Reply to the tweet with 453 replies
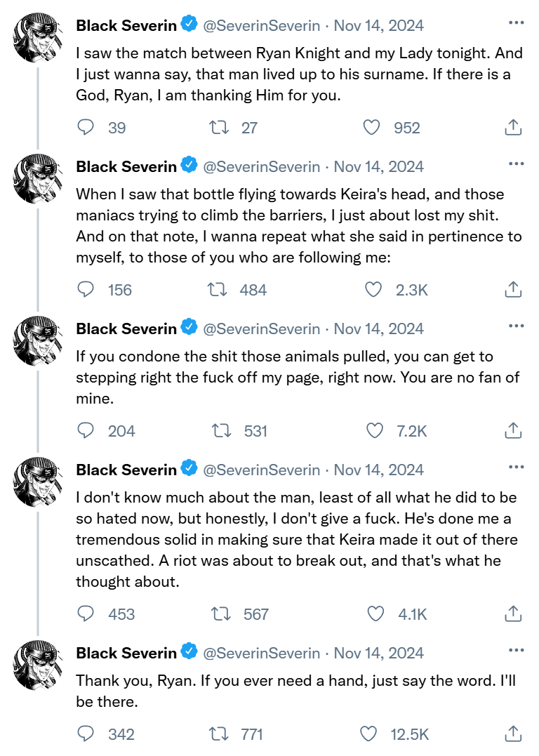The image size is (539, 756). tap(86, 614)
